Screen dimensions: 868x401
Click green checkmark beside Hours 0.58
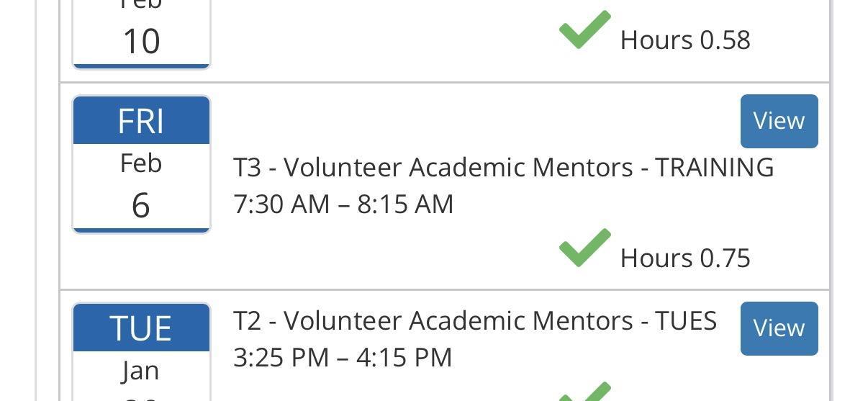coord(584,30)
